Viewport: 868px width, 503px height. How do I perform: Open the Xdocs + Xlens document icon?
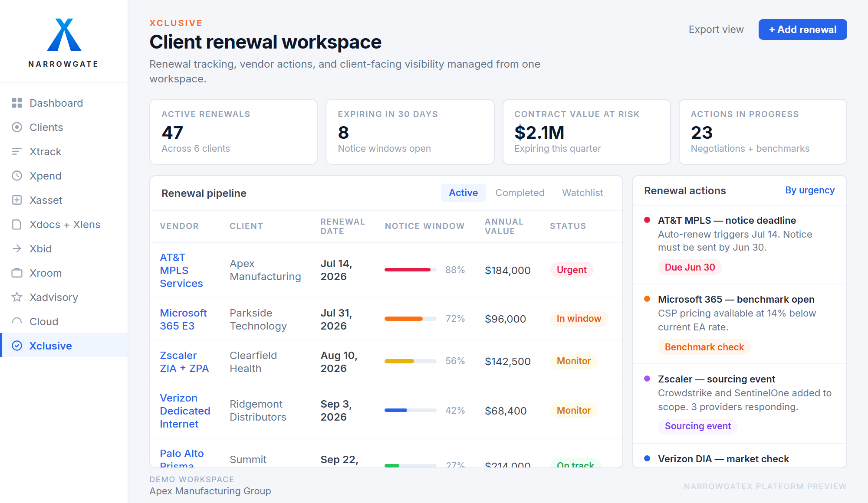point(17,224)
